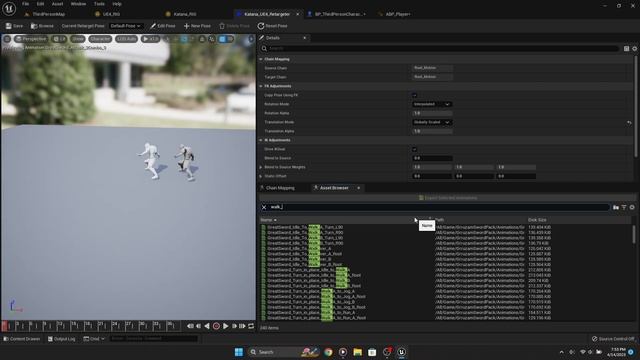Image resolution: width=640 pixels, height=360 pixels.
Task: Click Export Selected Animations button
Action: pyautogui.click(x=447, y=198)
